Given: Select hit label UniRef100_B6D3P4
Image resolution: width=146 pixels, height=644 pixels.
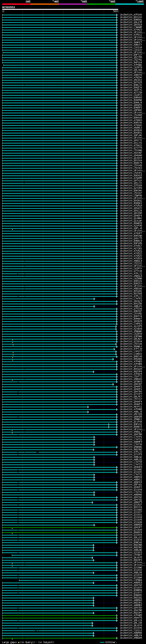Looking at the screenshot, I should pyautogui.click(x=131, y=371).
